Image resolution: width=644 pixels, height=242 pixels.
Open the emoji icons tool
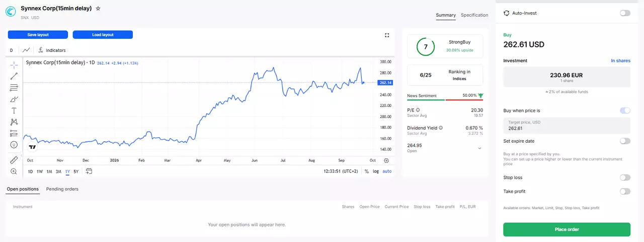(14, 145)
